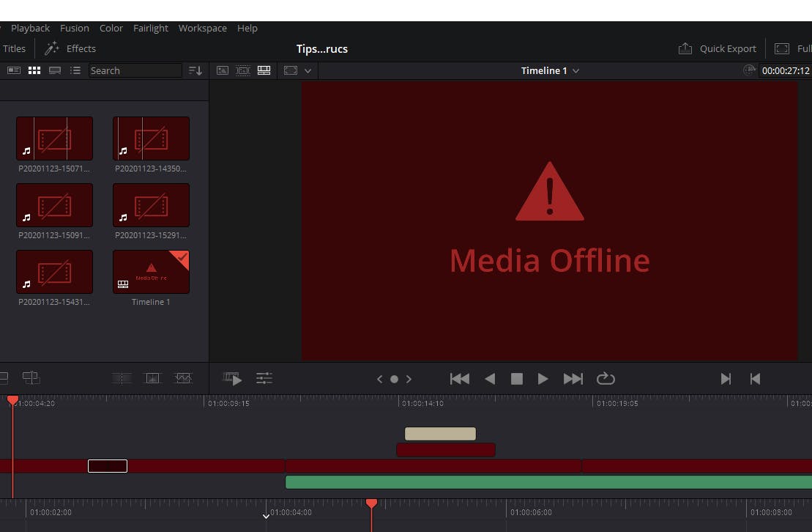Screen dimensions: 812x532
Task: Click the dissolve transition icon
Action: point(152,378)
